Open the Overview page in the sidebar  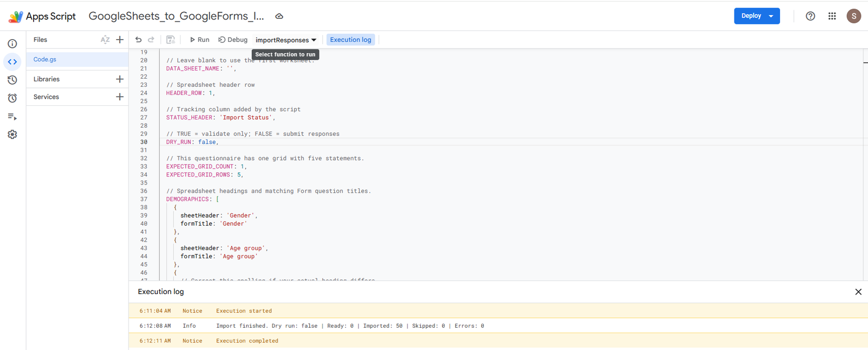(12, 43)
